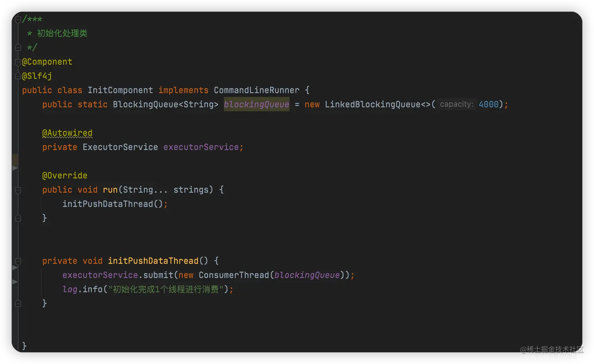Collapse the Javadoc comment block fold marker

(x=18, y=20)
